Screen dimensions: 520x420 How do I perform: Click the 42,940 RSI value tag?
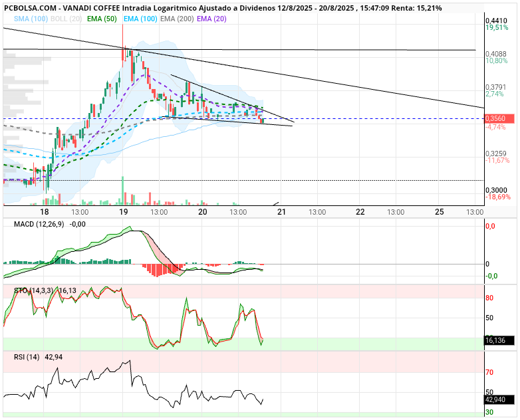[499, 400]
